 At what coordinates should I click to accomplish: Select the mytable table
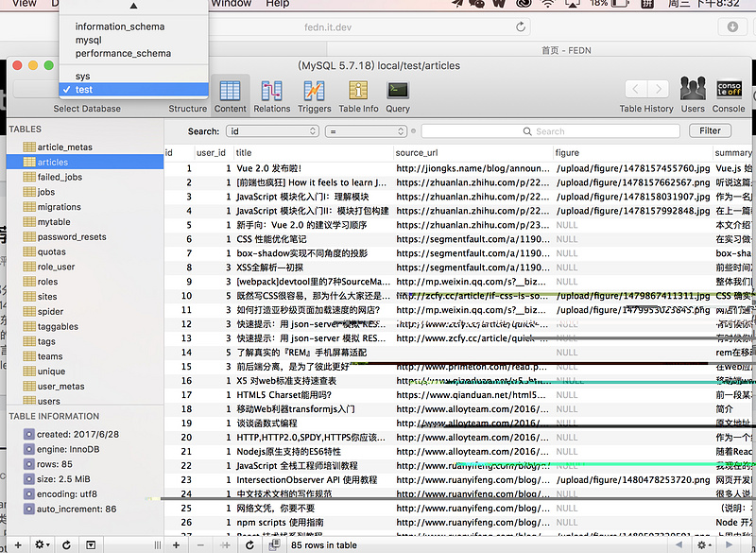85,222
